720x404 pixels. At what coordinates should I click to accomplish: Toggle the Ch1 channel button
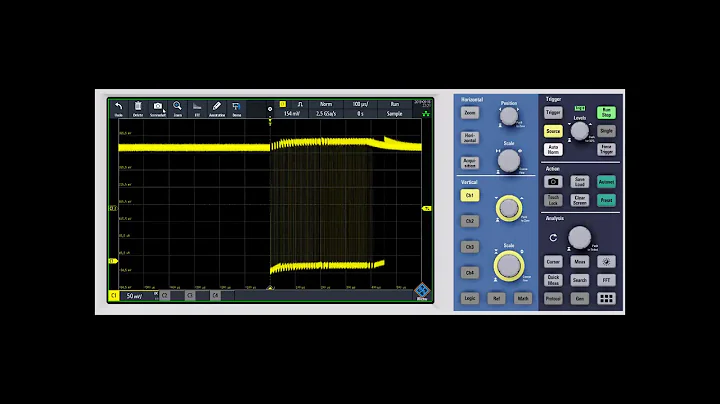[x=469, y=196]
